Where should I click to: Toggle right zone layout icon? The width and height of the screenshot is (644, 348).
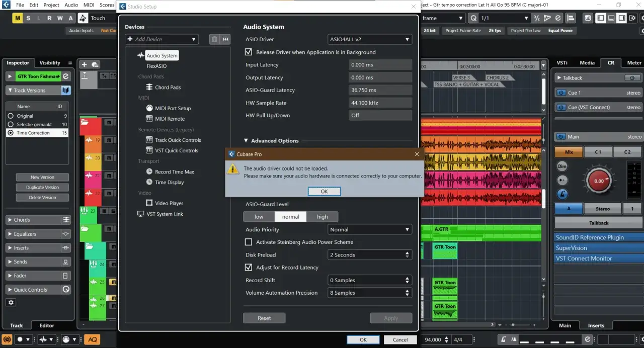(622, 18)
